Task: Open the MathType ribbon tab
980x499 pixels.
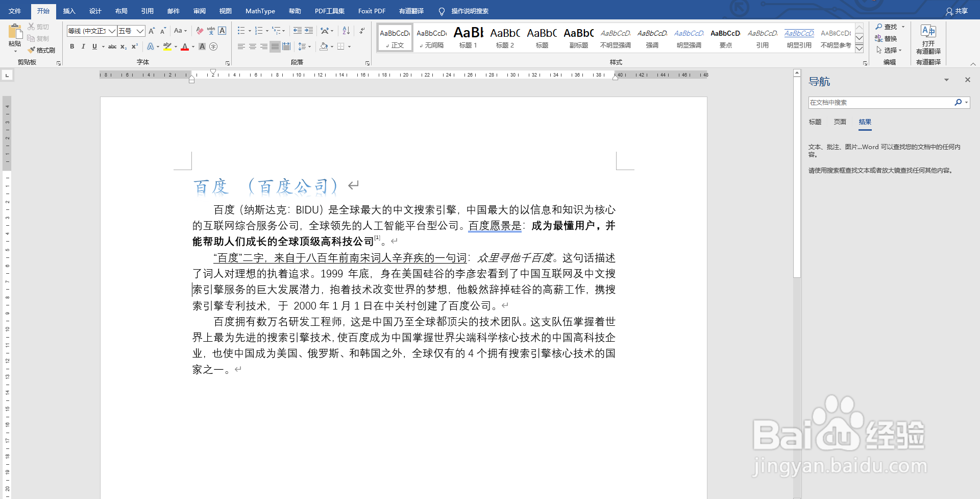Action: pyautogui.click(x=260, y=11)
